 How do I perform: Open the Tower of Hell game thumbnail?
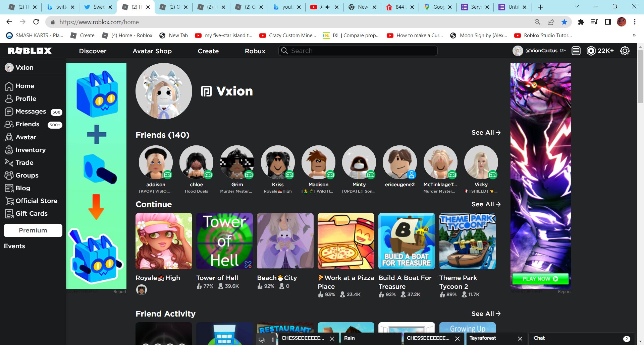224,241
